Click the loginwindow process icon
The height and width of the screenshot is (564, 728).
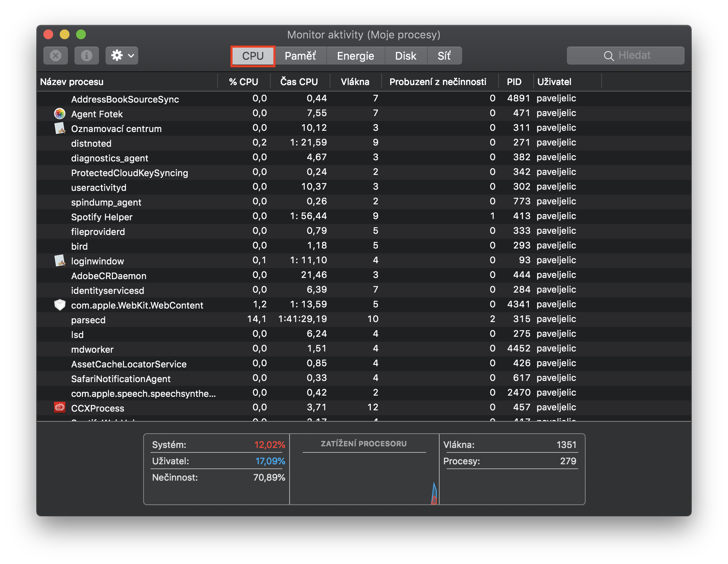pos(60,261)
